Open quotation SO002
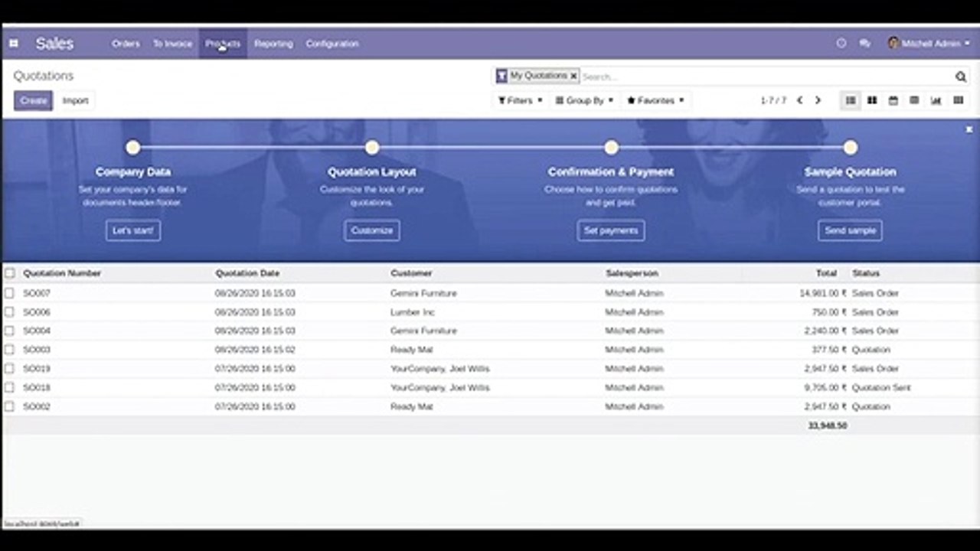Viewport: 980px width, 551px height. click(37, 406)
